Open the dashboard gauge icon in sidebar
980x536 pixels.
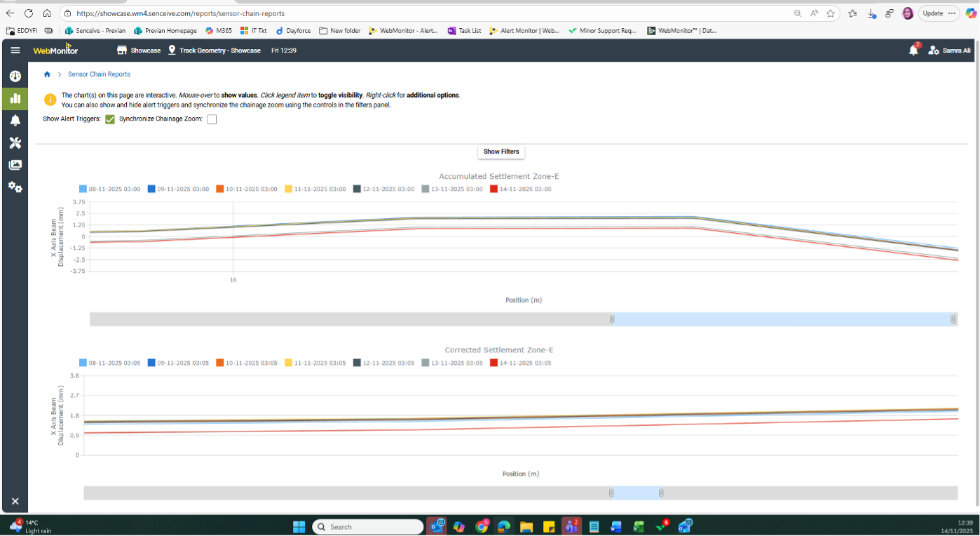tap(15, 76)
